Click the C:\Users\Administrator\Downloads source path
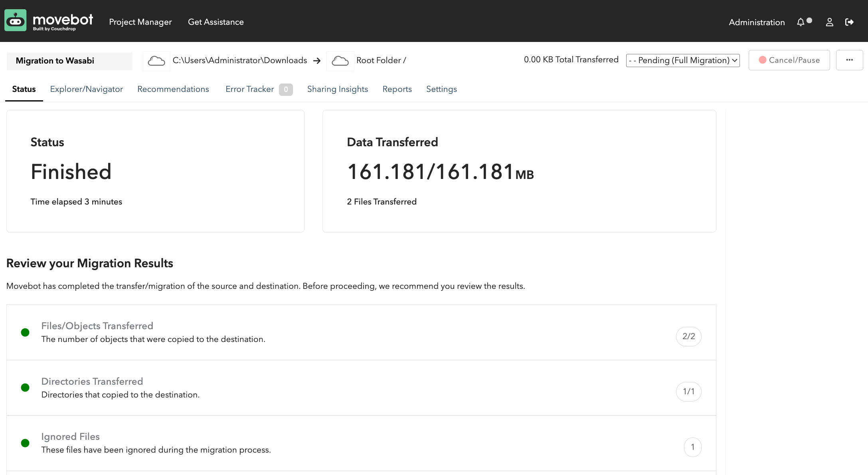The height and width of the screenshot is (475, 868). pyautogui.click(x=240, y=60)
